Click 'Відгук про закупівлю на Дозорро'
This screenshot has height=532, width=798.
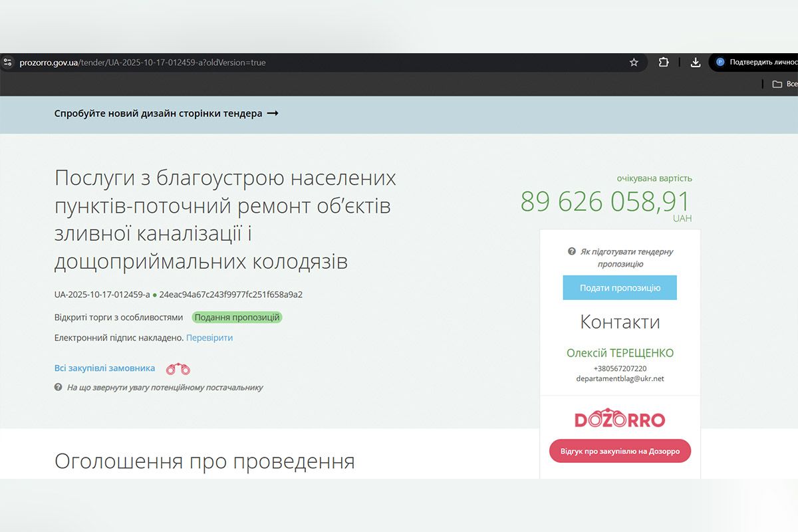point(620,451)
